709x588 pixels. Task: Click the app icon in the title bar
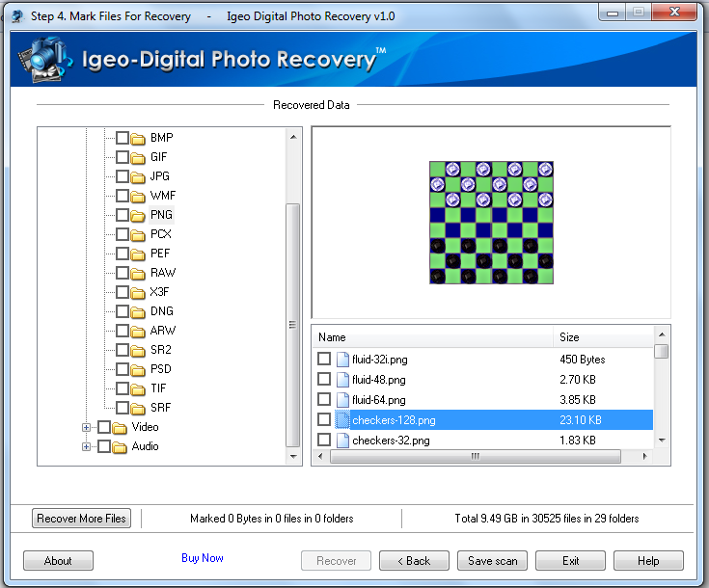(x=17, y=16)
